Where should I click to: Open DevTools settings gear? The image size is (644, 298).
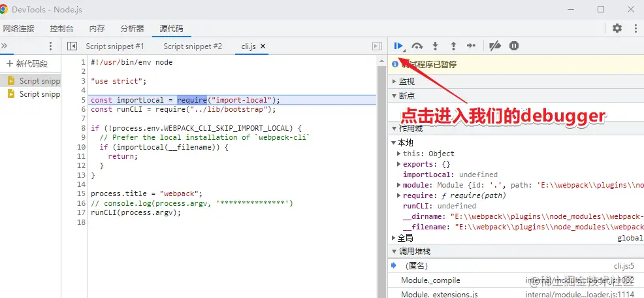click(617, 28)
